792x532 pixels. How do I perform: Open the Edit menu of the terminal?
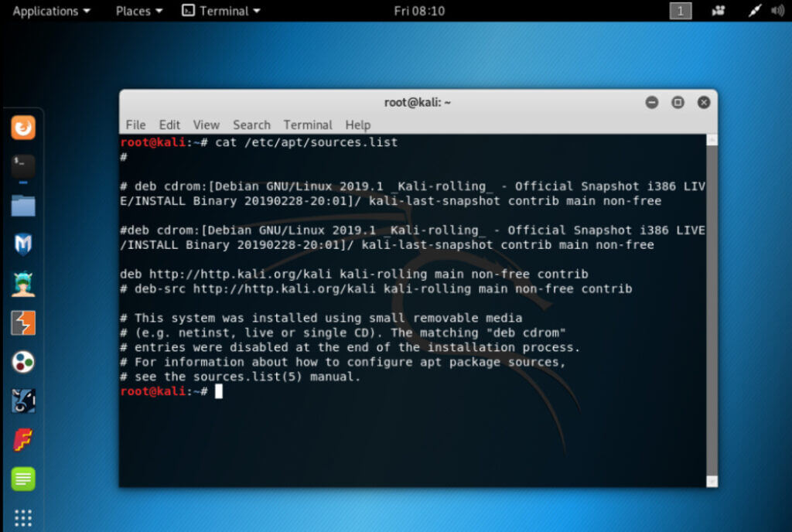[169, 124]
